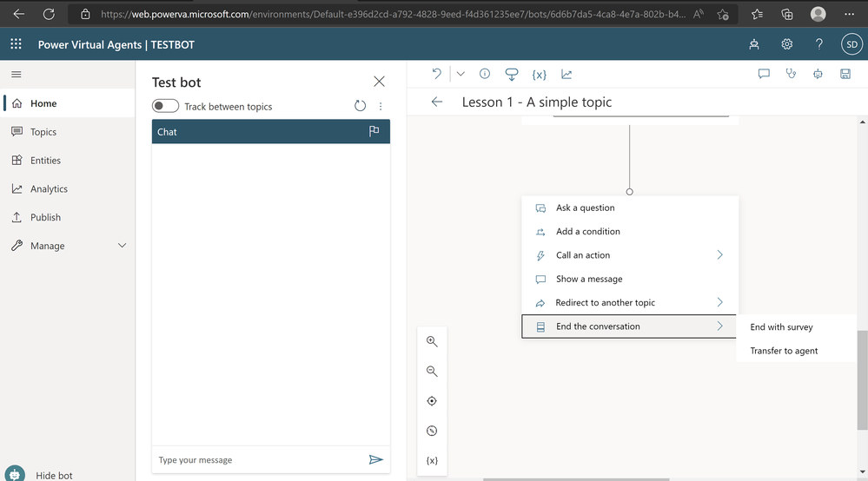Refresh the browser page
The image size is (868, 481).
coord(49,14)
